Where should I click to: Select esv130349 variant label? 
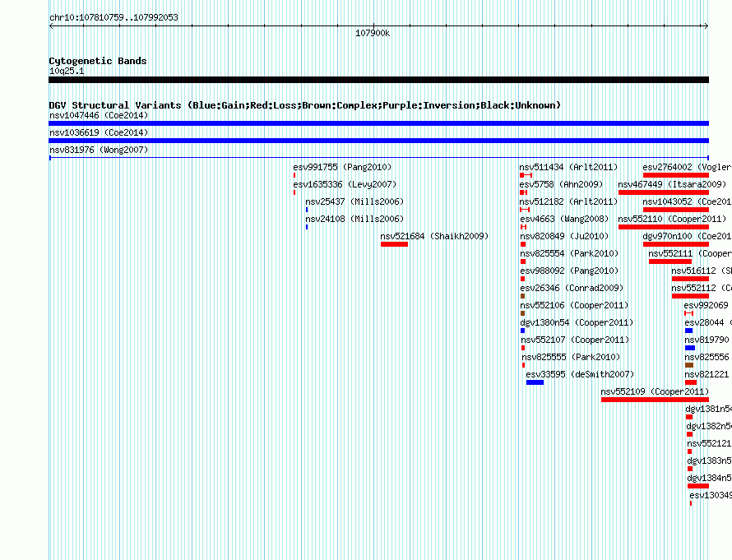tap(711, 495)
